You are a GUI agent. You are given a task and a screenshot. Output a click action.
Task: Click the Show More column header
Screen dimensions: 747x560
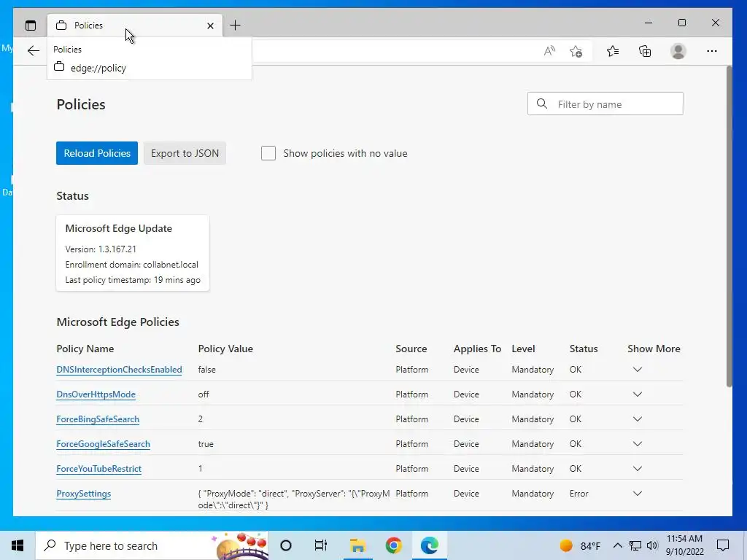654,349
